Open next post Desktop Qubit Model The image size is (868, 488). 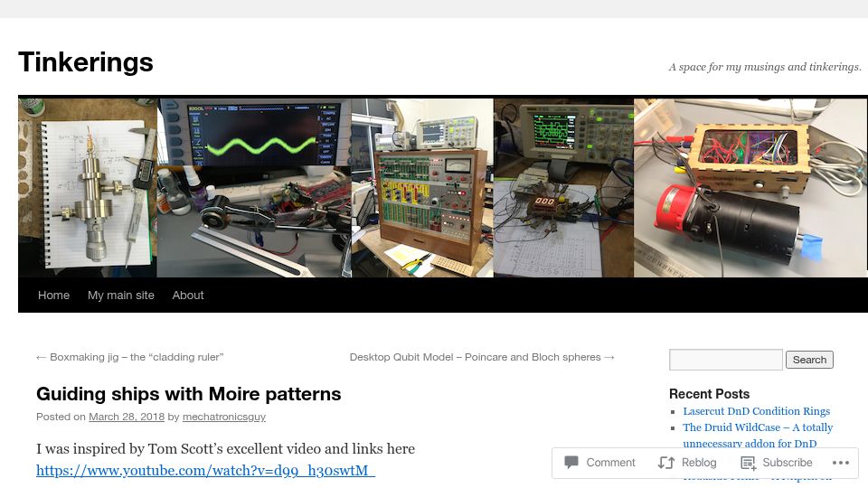click(x=482, y=358)
